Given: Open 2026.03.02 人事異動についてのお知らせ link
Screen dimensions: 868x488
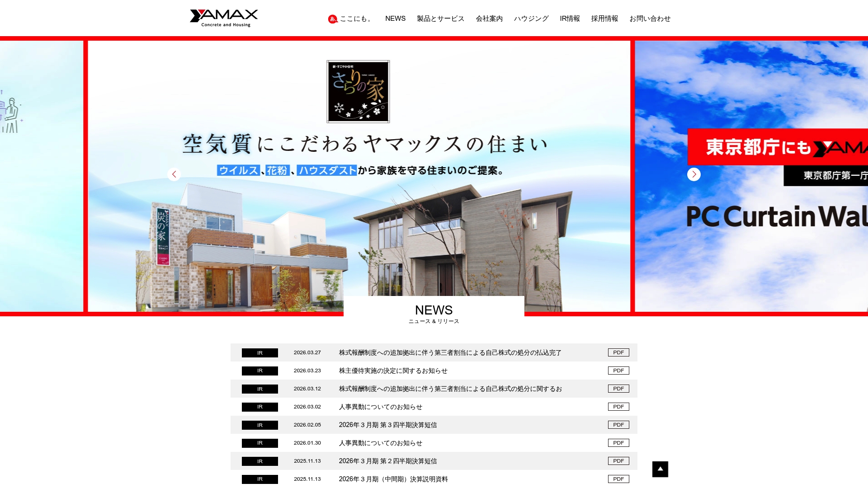Looking at the screenshot, I should (381, 407).
